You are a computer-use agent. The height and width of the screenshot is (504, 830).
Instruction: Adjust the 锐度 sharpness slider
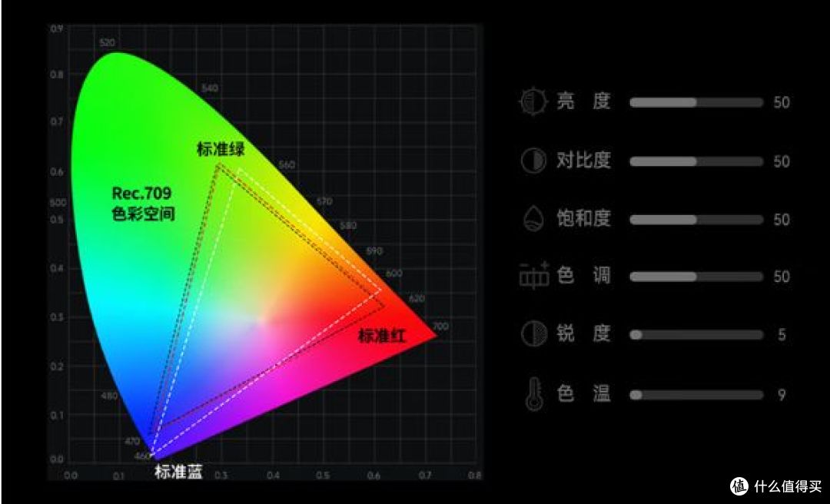[x=696, y=334]
